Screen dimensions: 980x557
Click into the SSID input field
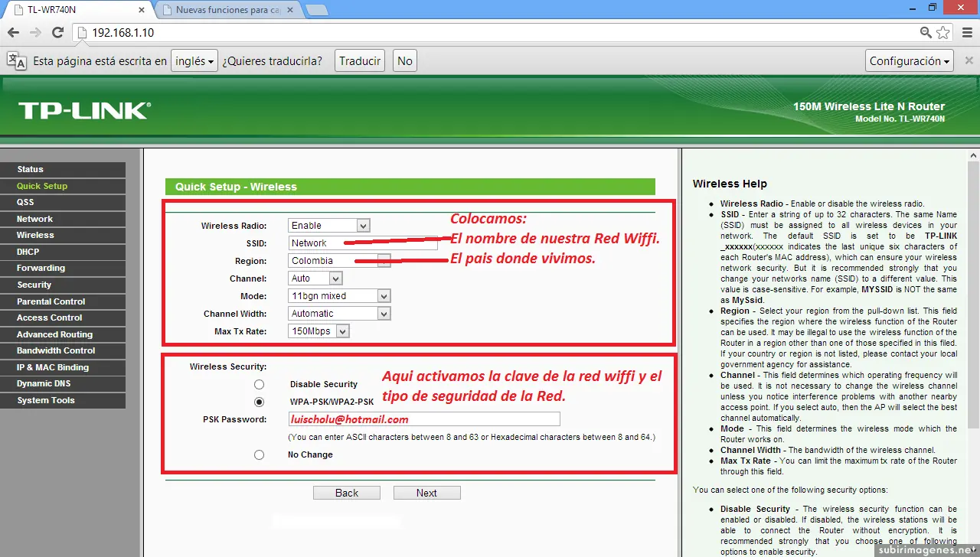[x=364, y=243]
